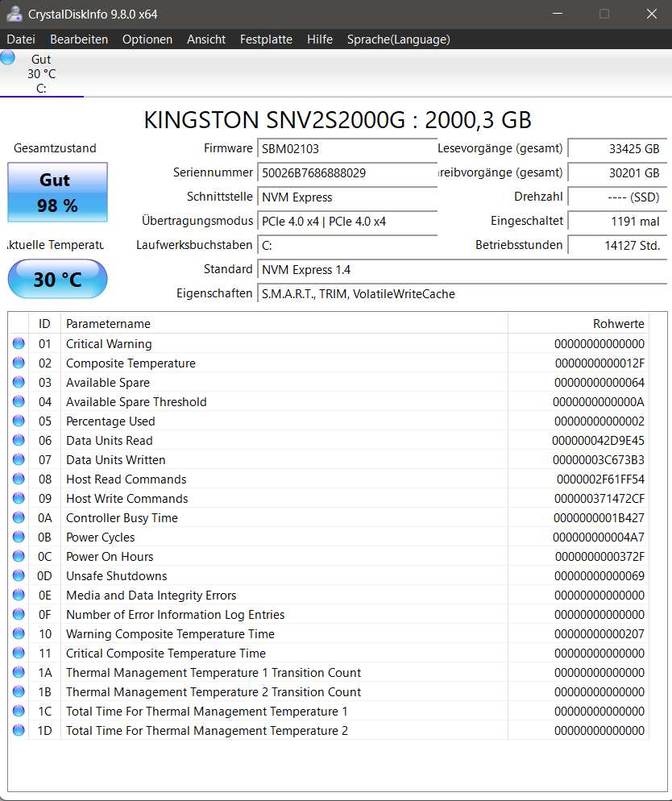This screenshot has width=672, height=801.
Task: Click the Übertragungsmodus field PCIe 4.0 x4
Action: (x=347, y=221)
